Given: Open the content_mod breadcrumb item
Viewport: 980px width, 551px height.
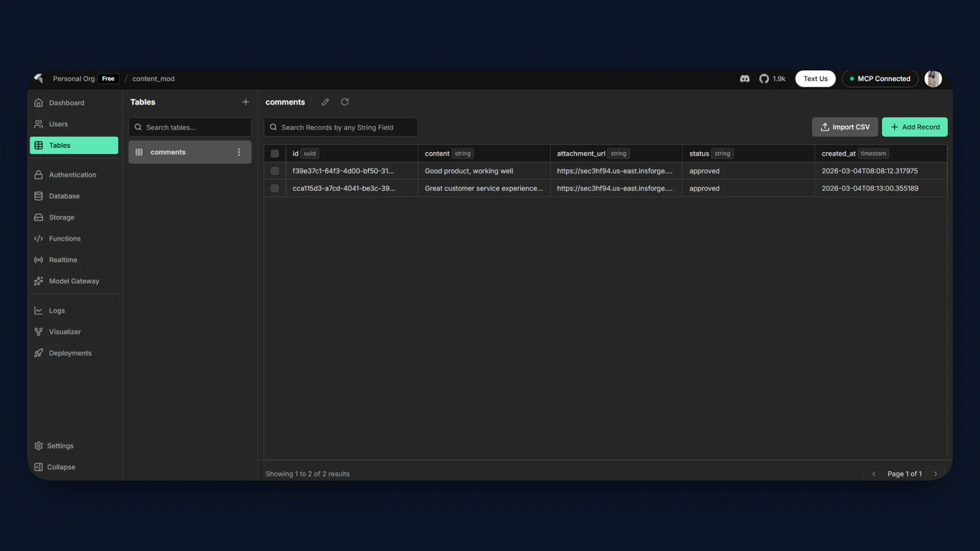Looking at the screenshot, I should click(x=153, y=79).
